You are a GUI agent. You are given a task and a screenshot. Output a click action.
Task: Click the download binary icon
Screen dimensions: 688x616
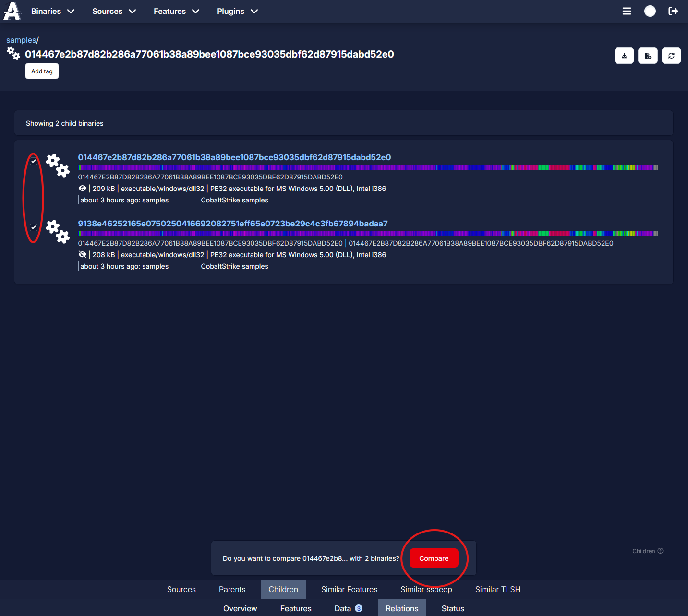(x=624, y=56)
